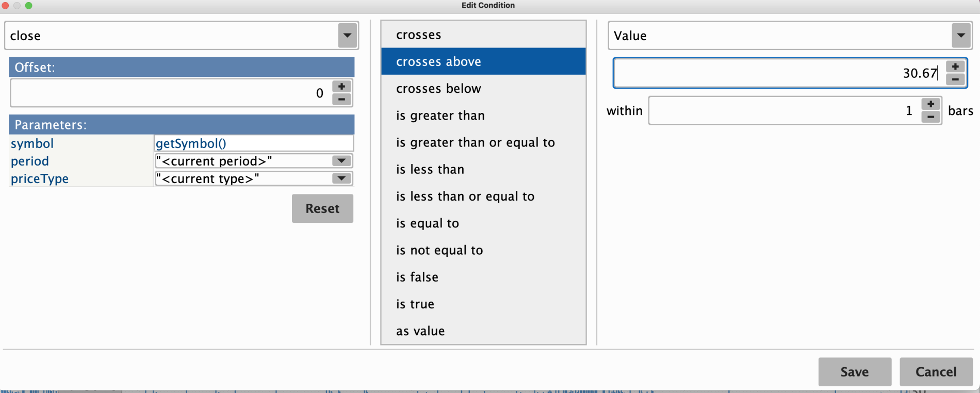
Task: Increase the Offset value with plus
Action: click(x=341, y=87)
